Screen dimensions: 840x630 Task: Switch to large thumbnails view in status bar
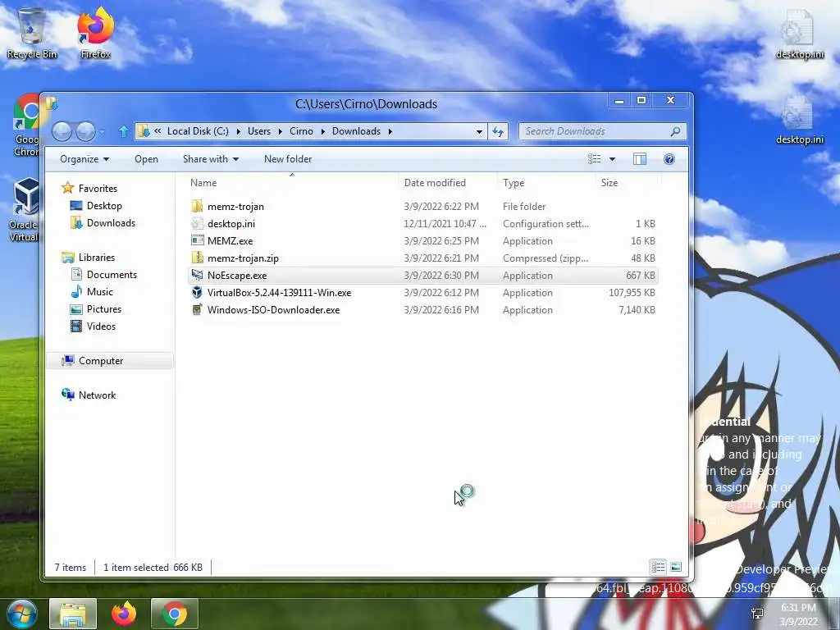[676, 567]
